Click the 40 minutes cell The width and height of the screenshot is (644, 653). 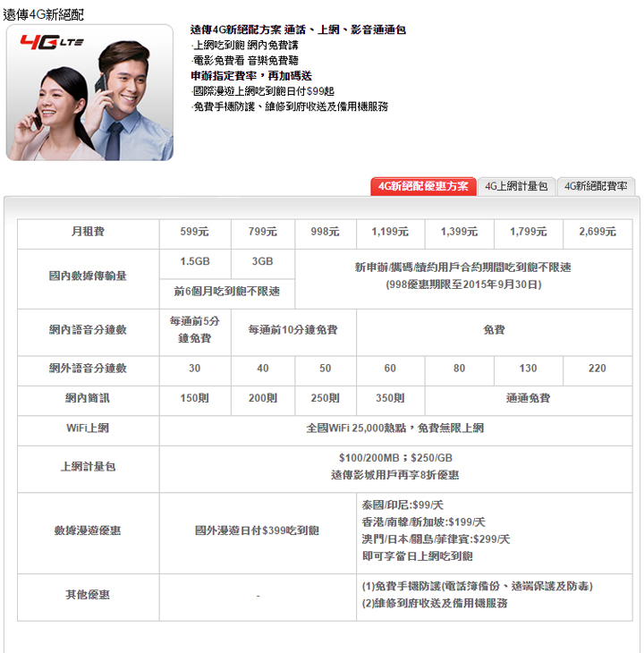point(263,369)
